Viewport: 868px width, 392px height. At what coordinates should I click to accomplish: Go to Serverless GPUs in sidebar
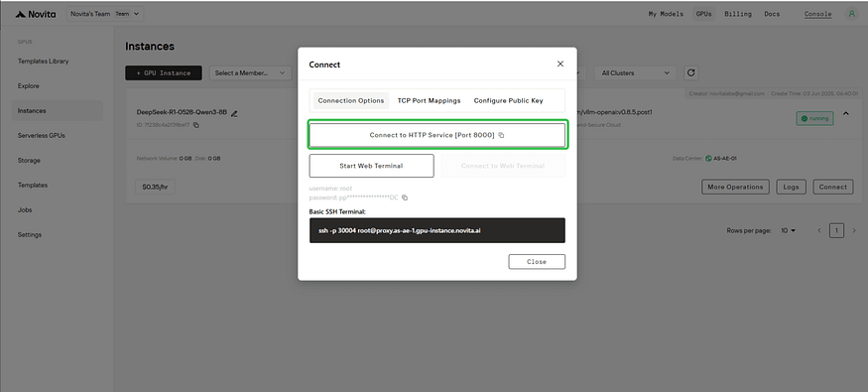tap(41, 136)
